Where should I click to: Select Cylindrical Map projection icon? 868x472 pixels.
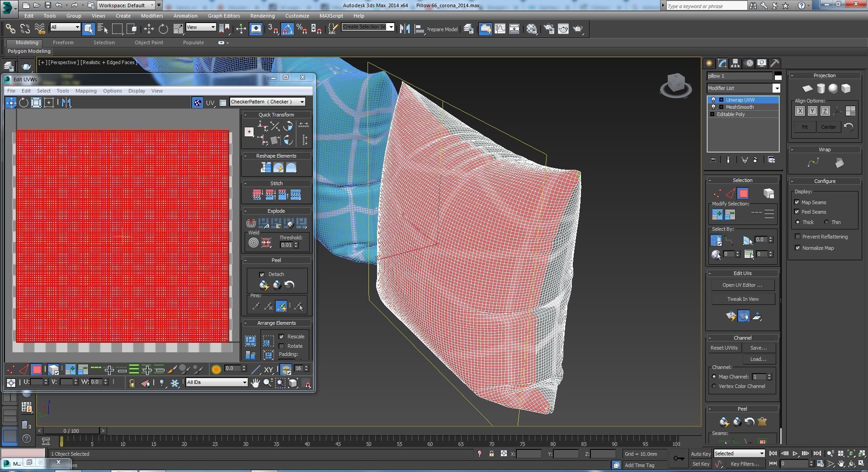pos(820,89)
